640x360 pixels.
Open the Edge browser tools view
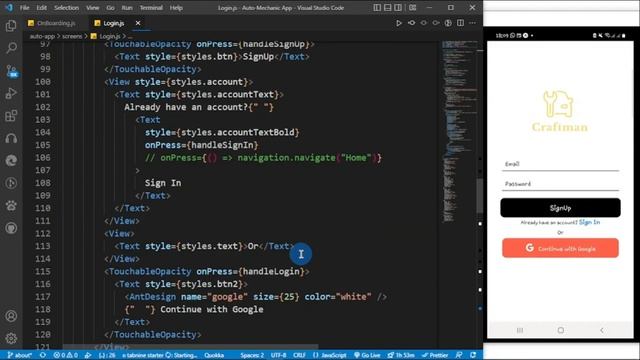coord(11,160)
